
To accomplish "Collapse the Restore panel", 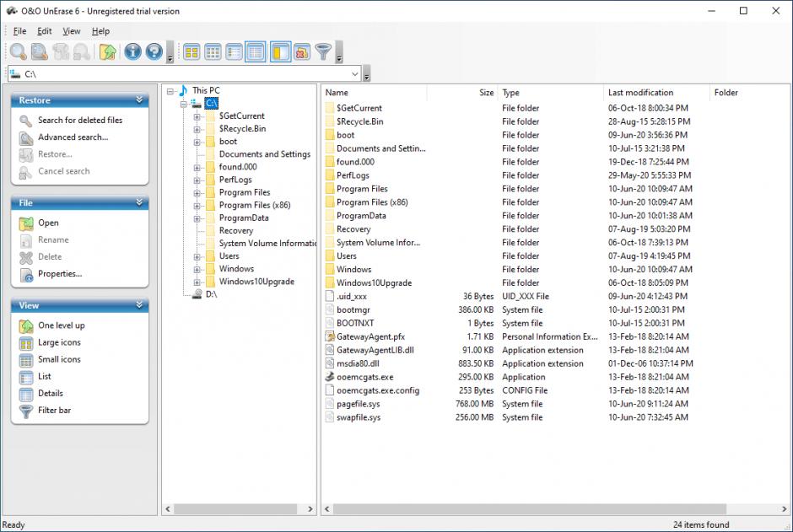I will [x=139, y=100].
